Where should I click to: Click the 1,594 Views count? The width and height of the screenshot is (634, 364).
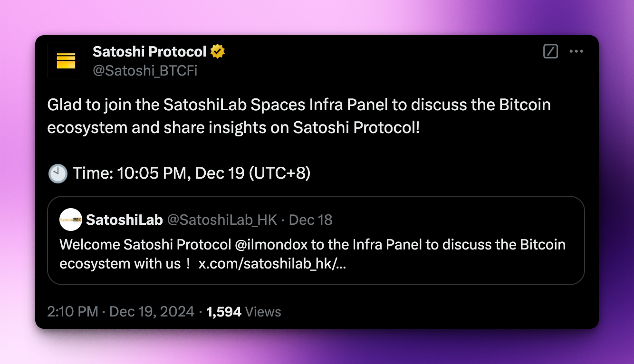point(244,312)
